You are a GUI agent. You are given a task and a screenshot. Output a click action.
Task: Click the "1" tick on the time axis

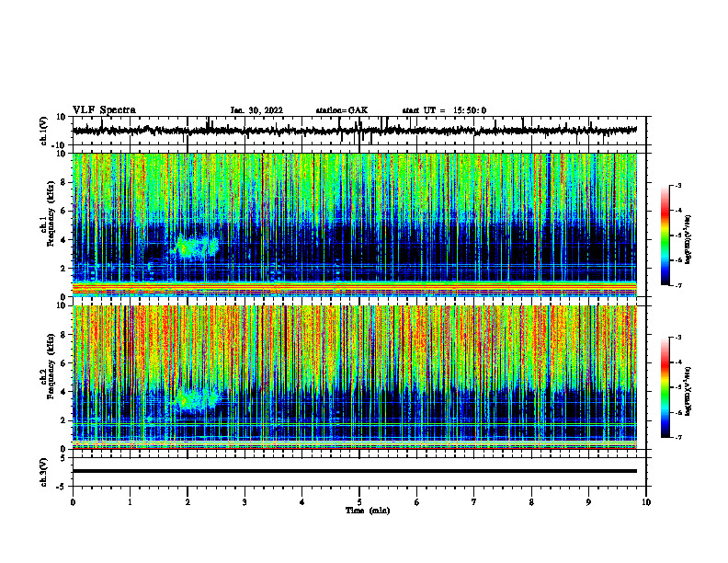[x=130, y=502]
